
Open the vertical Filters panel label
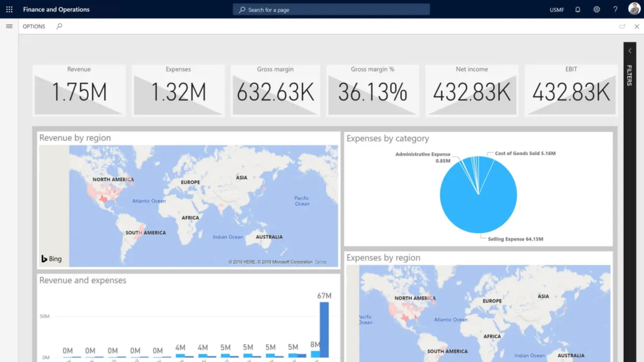(630, 75)
